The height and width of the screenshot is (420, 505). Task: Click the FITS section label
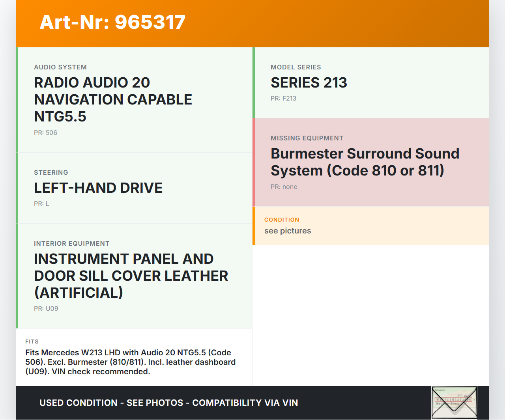pyautogui.click(x=32, y=342)
